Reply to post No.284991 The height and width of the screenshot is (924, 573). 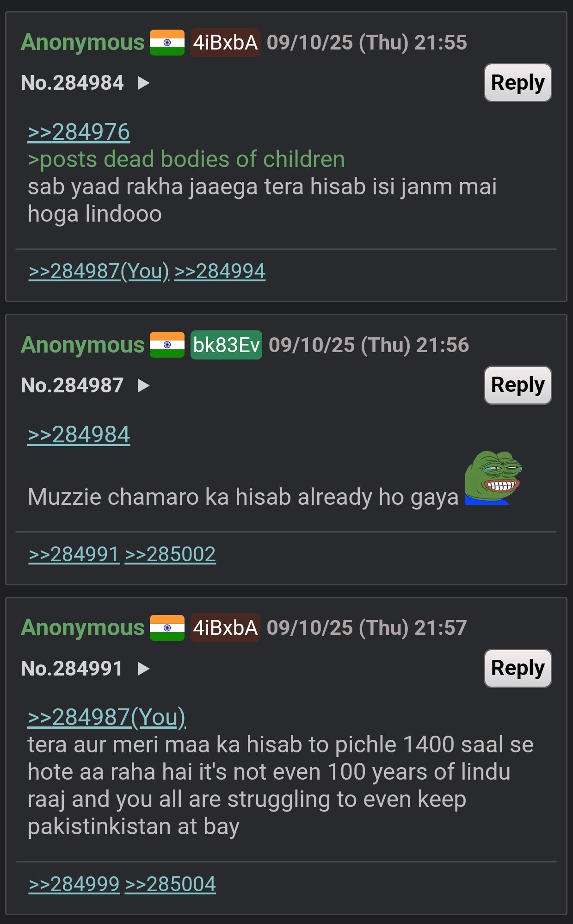click(518, 668)
